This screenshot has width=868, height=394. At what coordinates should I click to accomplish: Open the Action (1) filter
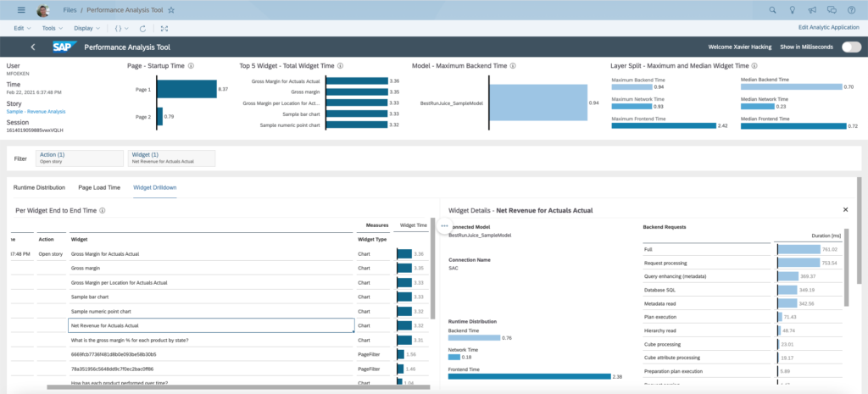pyautogui.click(x=80, y=158)
